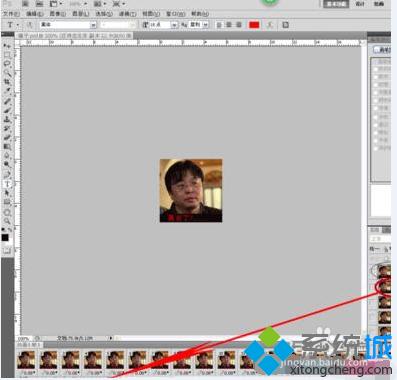Viewport: 397px width, 380px height.
Task: Open the 选择(S) menu
Action: click(104, 14)
